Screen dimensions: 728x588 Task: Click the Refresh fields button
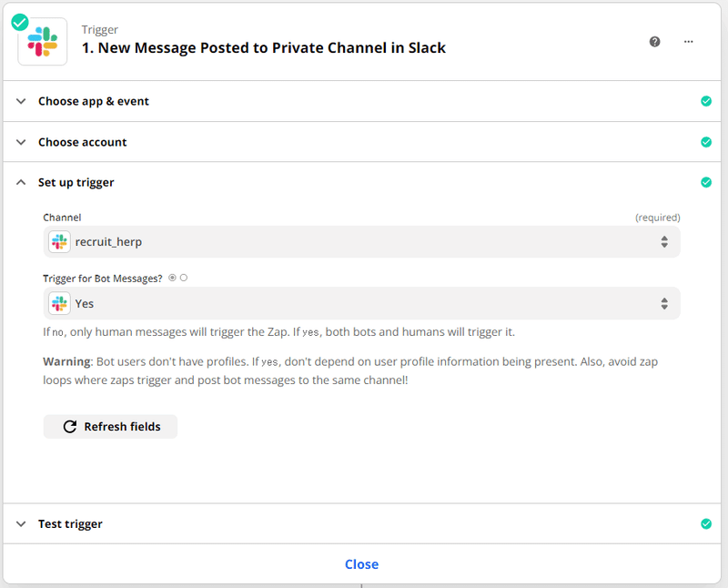point(110,426)
